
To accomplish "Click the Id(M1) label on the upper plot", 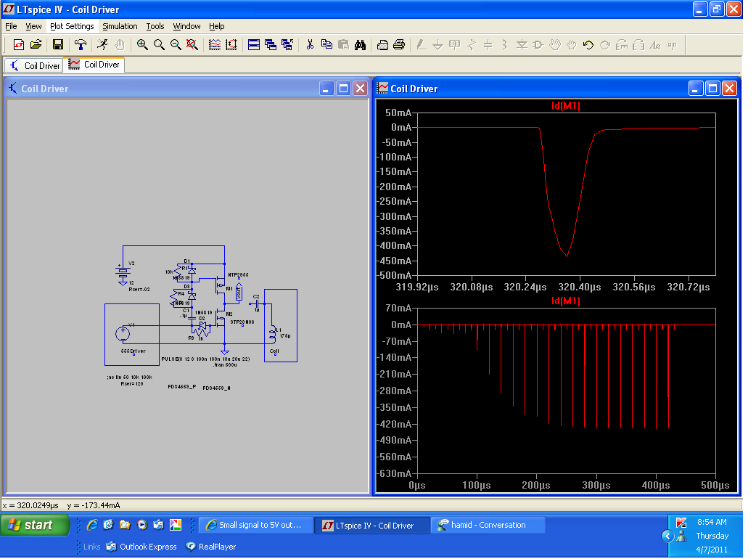I will click(566, 105).
